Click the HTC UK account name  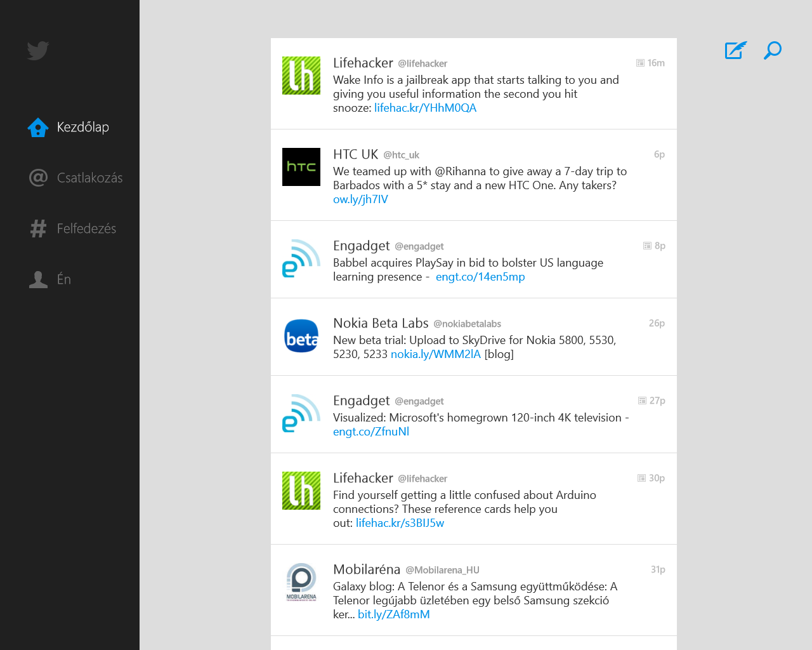point(356,154)
